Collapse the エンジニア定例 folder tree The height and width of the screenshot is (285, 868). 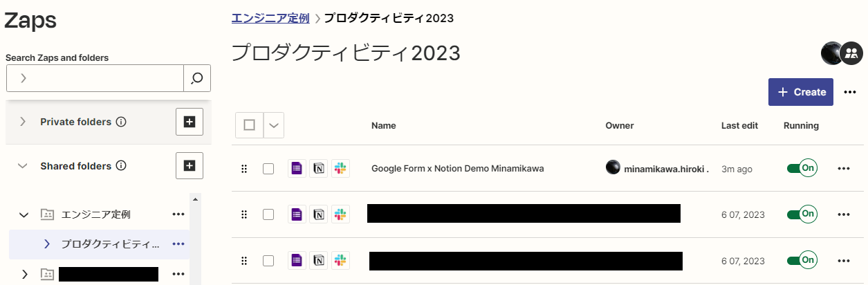(24, 214)
